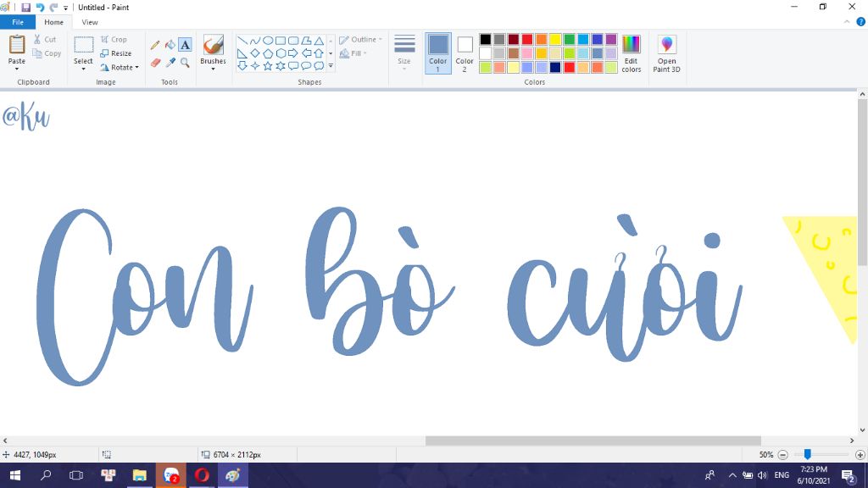Choose the Diamond shape

(254, 53)
